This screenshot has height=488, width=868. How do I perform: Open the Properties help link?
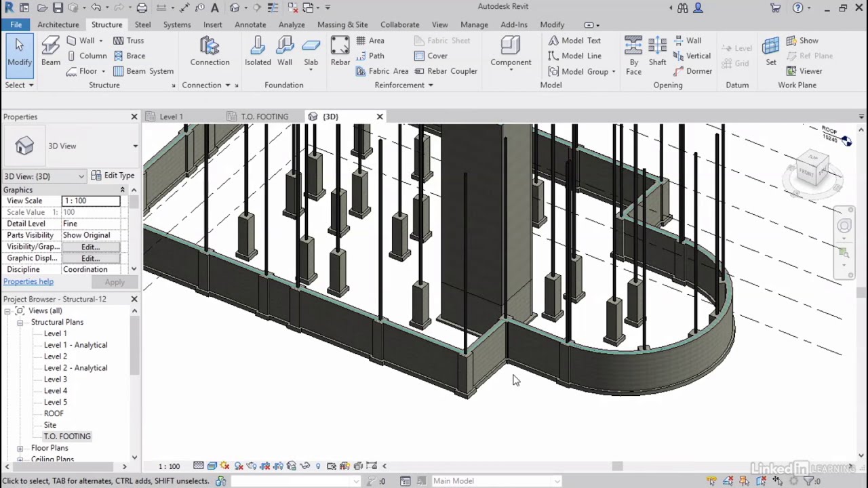[x=28, y=282]
